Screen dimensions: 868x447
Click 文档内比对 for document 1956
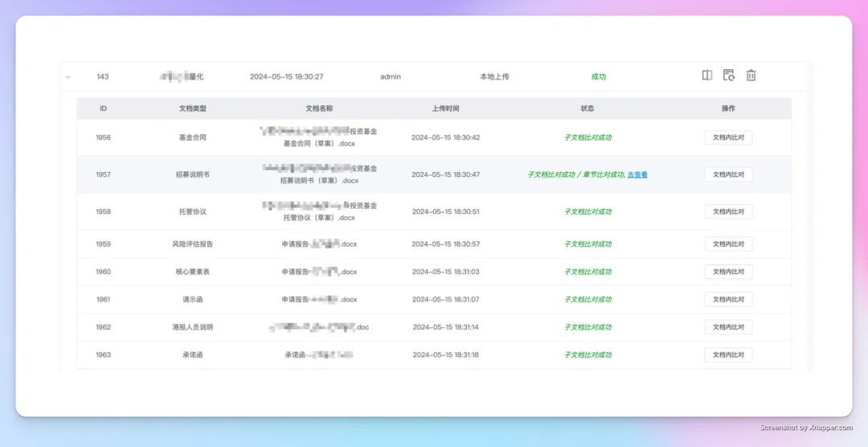click(x=728, y=137)
